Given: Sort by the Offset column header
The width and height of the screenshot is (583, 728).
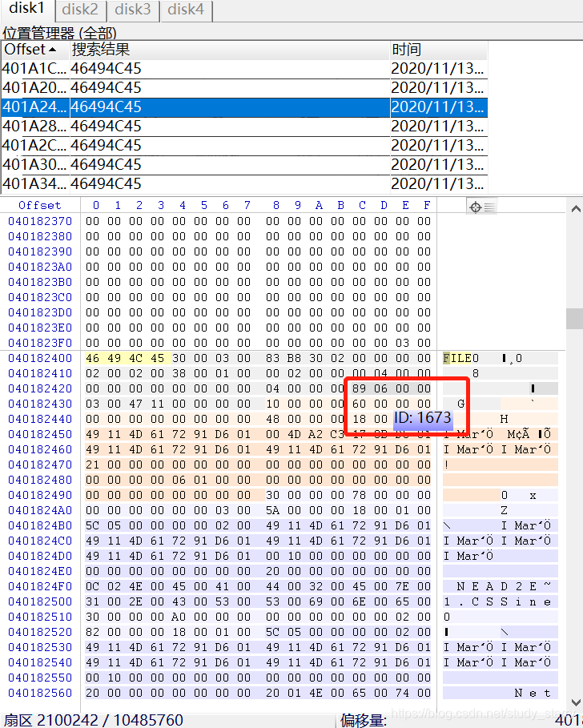Looking at the screenshot, I should point(35,50).
